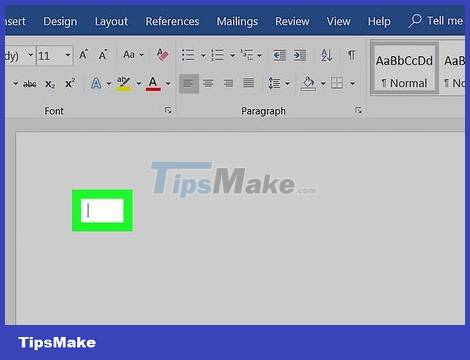Toggle subscript formatting
The height and width of the screenshot is (360, 470).
50,84
